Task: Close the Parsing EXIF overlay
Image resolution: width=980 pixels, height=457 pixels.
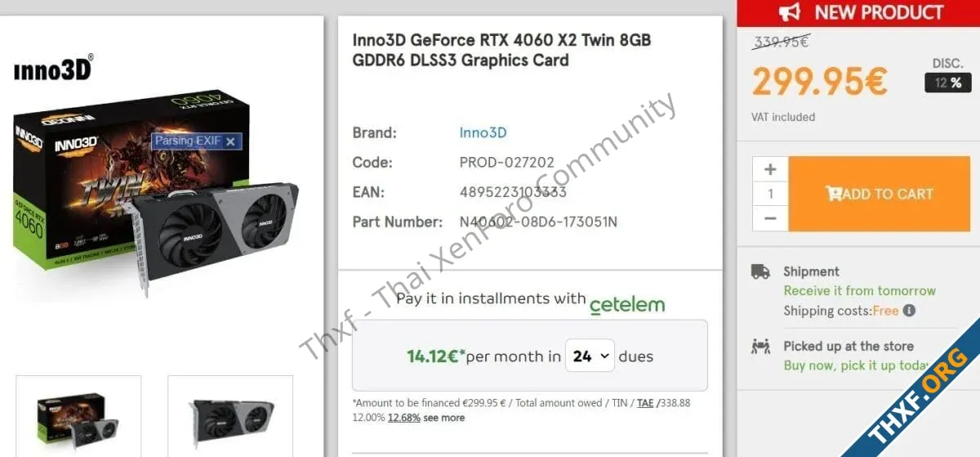Action: click(x=230, y=141)
